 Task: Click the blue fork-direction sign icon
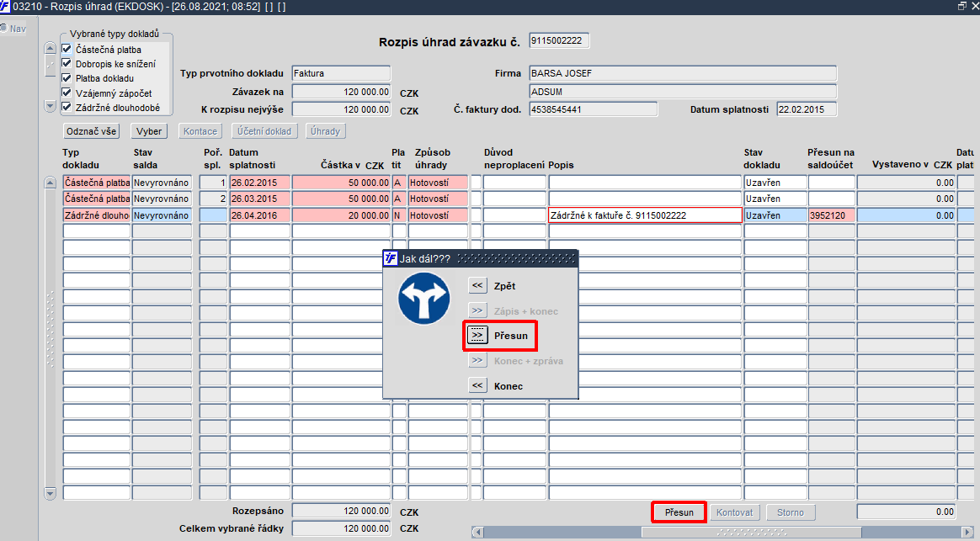point(423,298)
